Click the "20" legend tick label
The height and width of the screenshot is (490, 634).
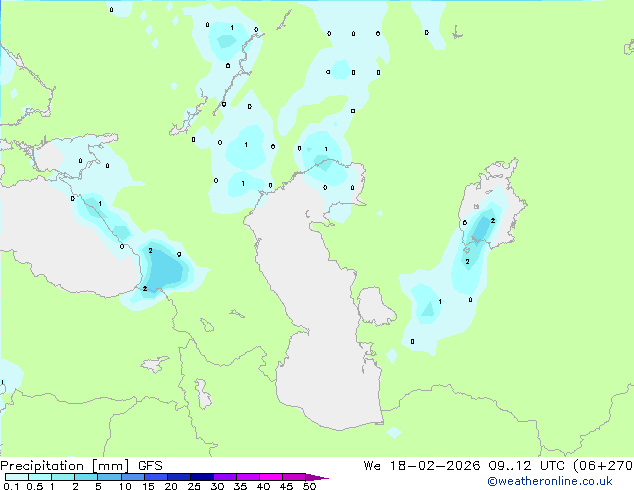(171, 486)
